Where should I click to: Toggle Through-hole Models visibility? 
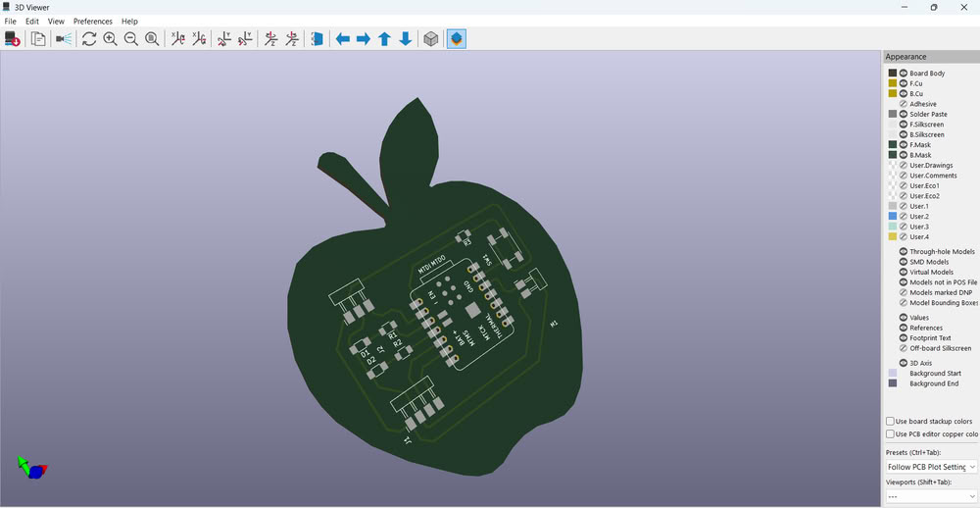[904, 251]
